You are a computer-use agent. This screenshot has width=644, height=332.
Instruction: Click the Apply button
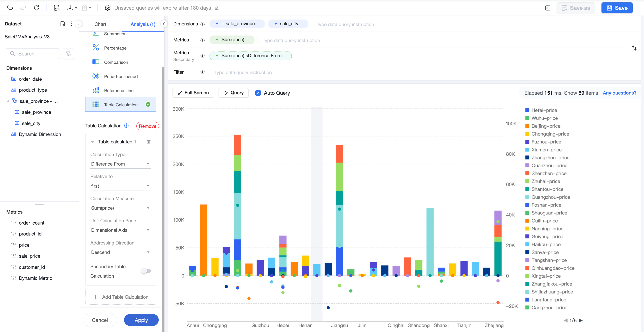point(141,320)
